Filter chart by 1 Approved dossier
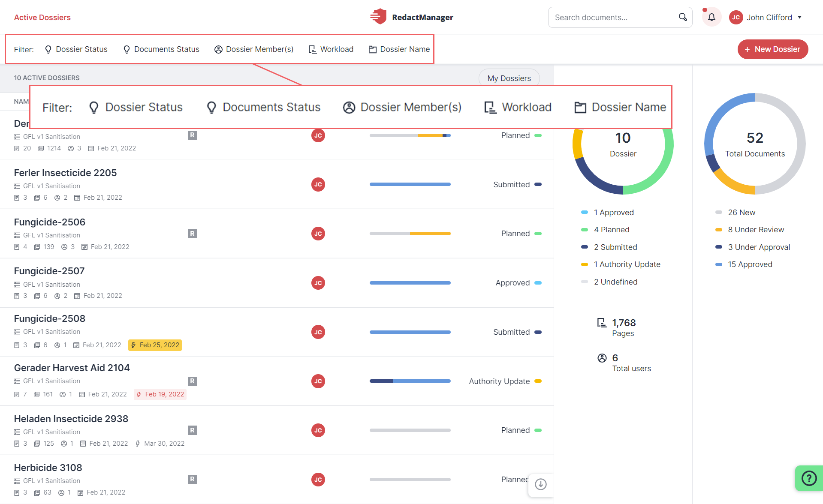 pyautogui.click(x=607, y=213)
